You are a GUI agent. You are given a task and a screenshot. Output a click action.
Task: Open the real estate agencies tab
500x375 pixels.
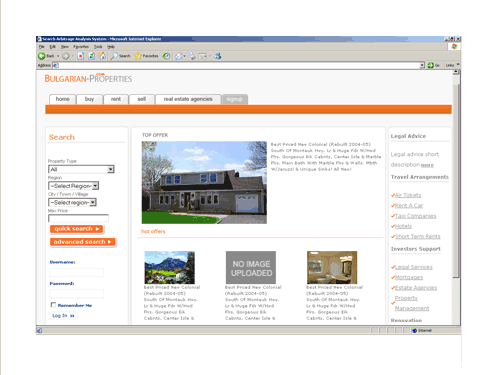(188, 99)
